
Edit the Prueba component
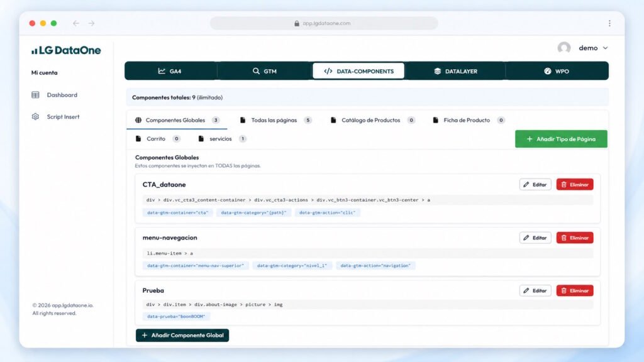click(x=535, y=290)
